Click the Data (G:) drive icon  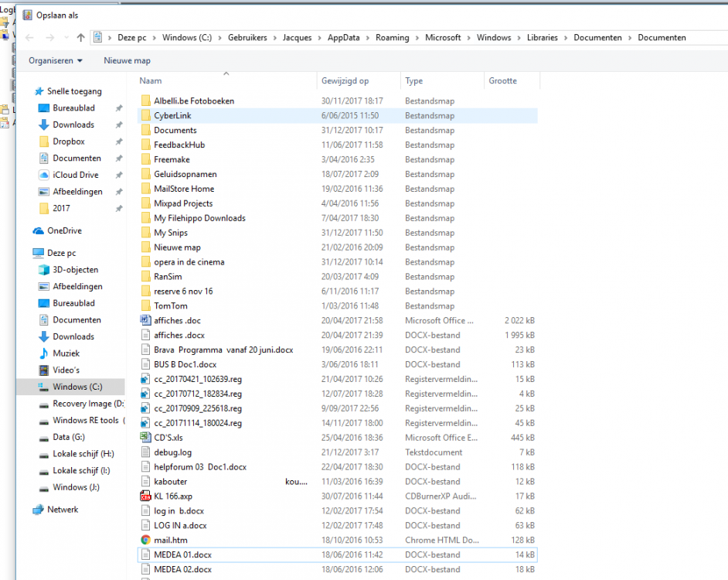click(x=44, y=438)
